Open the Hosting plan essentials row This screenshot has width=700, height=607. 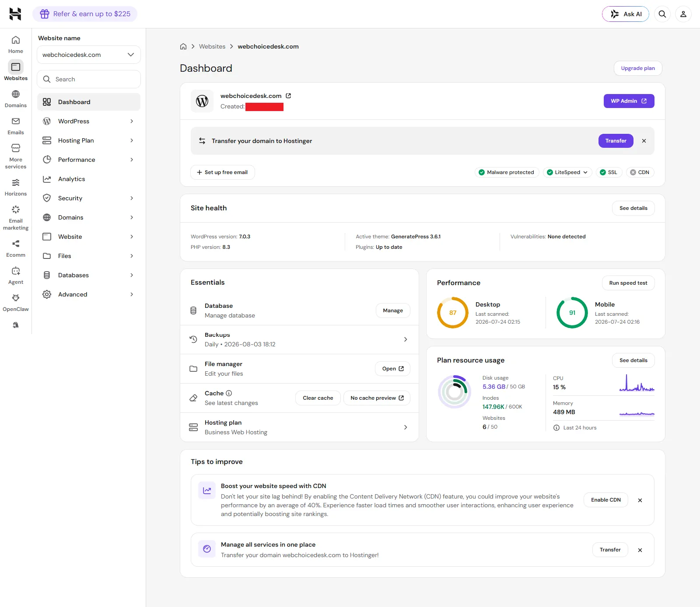point(300,427)
